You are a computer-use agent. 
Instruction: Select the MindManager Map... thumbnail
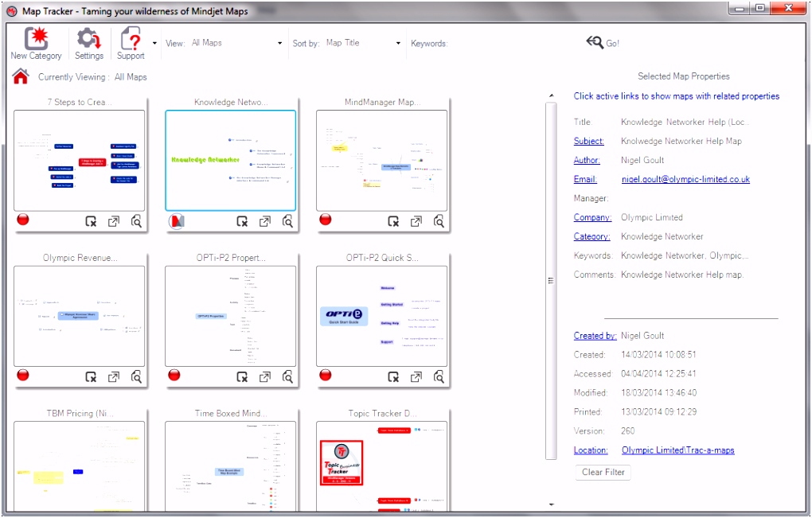pos(381,160)
